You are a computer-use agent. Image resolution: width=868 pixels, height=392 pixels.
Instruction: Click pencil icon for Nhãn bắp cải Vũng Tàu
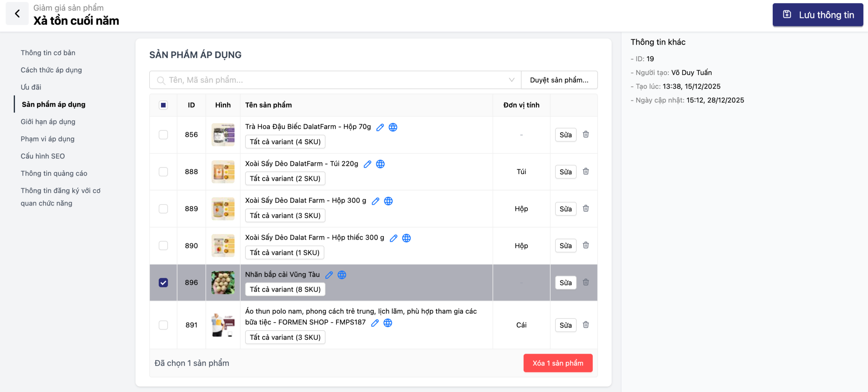coord(329,275)
